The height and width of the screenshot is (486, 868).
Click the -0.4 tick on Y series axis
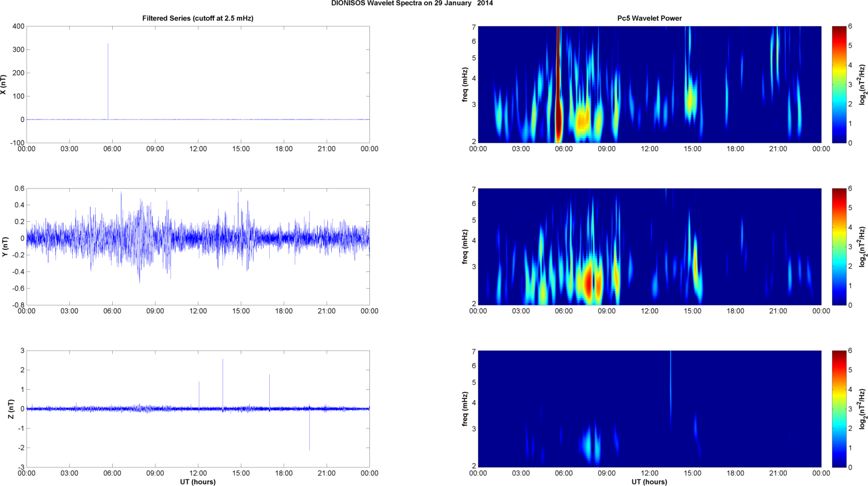click(x=18, y=271)
